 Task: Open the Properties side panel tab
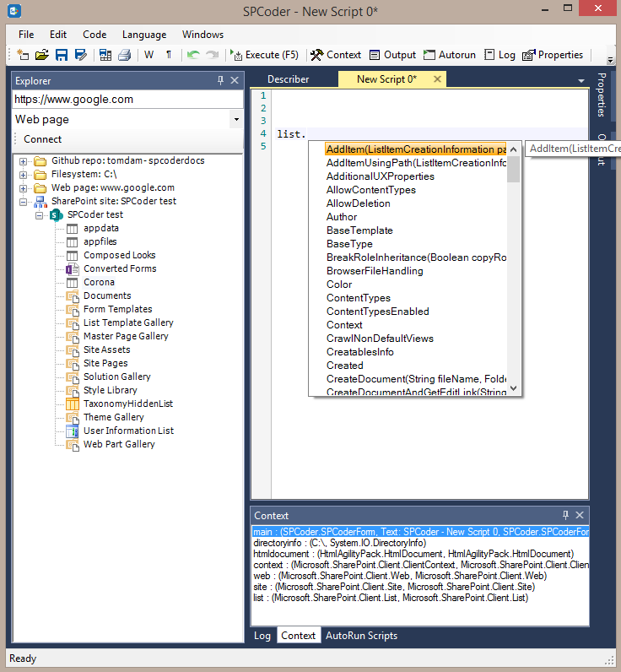602,95
